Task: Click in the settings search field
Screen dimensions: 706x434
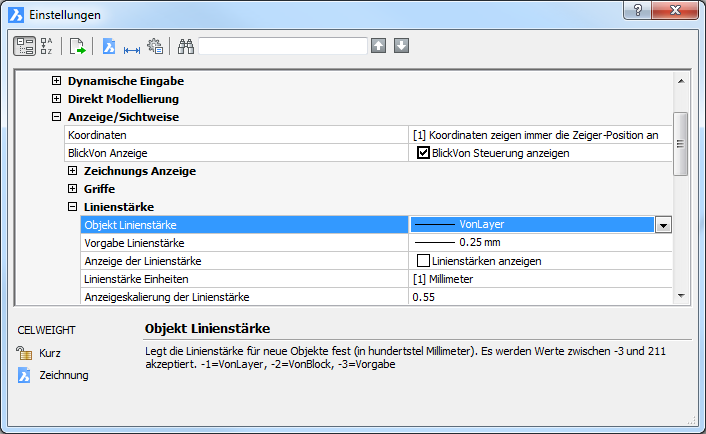Action: coord(283,46)
